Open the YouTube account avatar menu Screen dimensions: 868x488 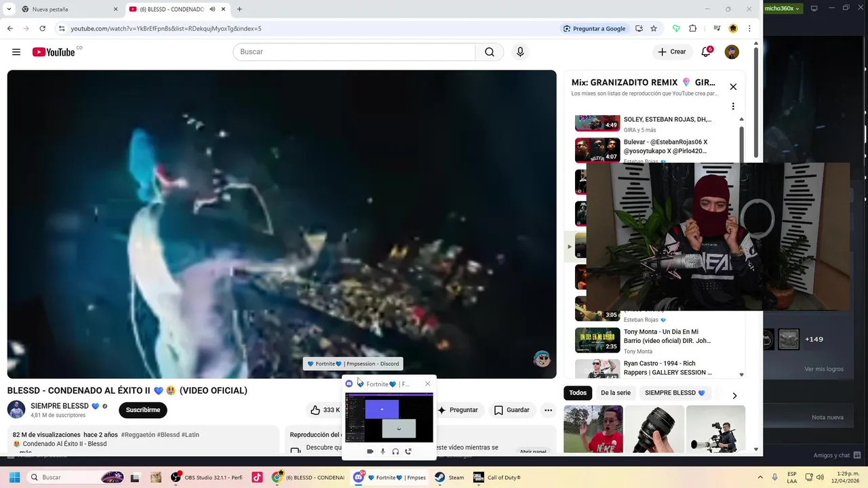pos(732,52)
